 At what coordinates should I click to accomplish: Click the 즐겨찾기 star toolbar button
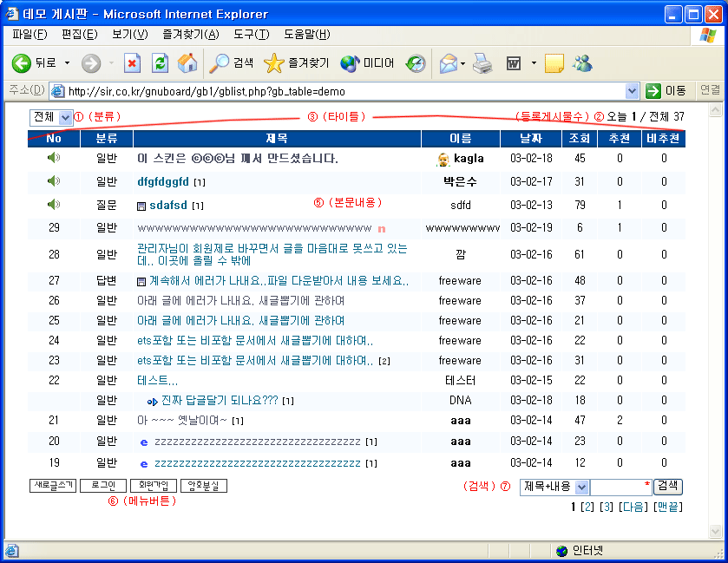[296, 63]
